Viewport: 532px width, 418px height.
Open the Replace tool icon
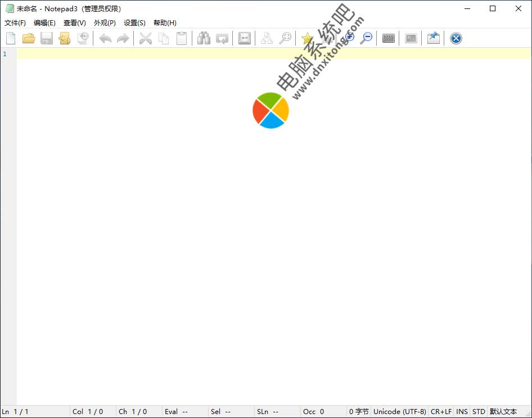(222, 38)
